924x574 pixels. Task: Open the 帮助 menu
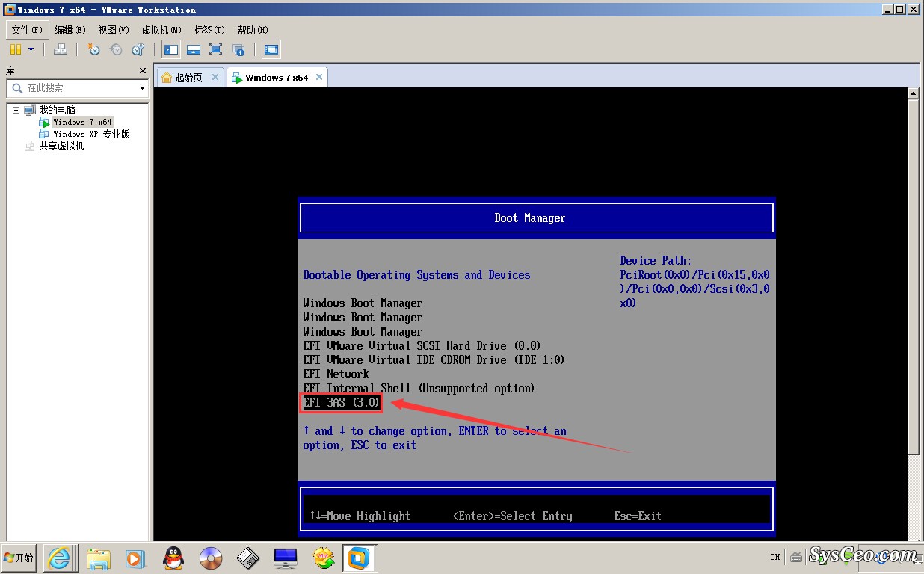click(252, 30)
